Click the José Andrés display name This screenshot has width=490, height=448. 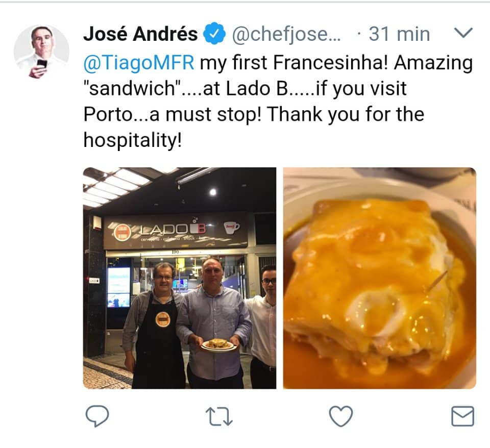click(x=140, y=34)
